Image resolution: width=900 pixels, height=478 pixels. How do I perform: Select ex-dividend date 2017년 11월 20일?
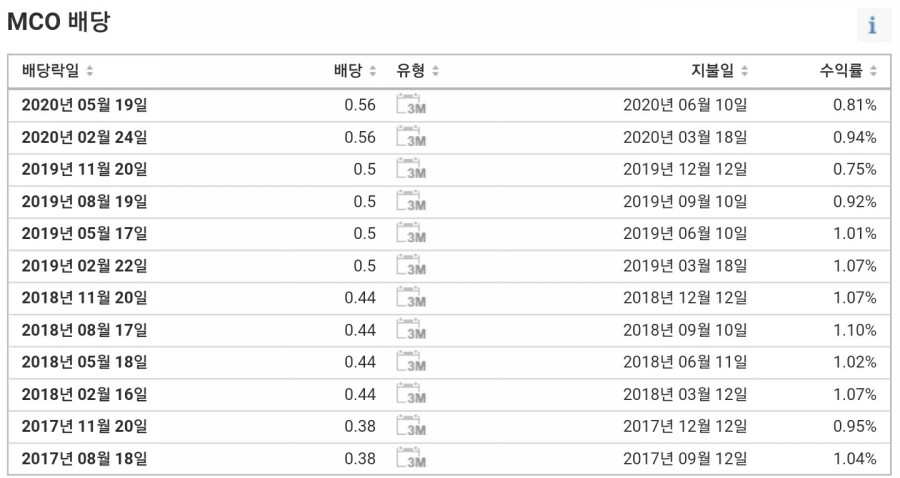84,426
